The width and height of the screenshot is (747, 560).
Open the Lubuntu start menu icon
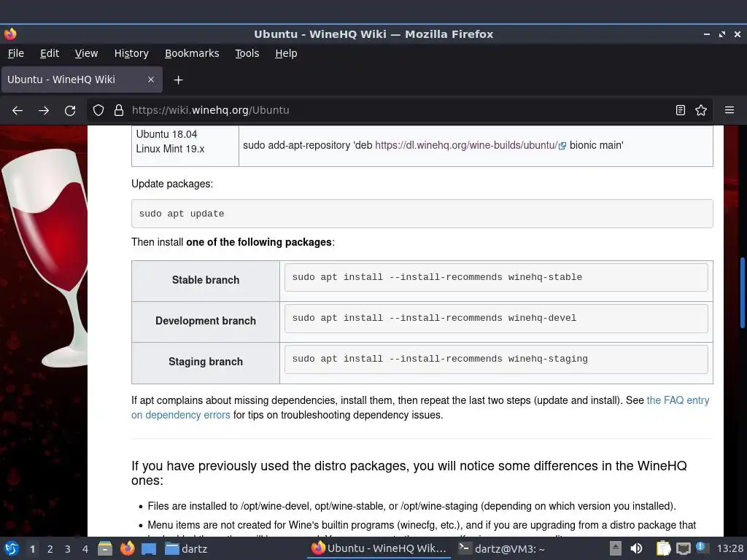[x=12, y=548]
